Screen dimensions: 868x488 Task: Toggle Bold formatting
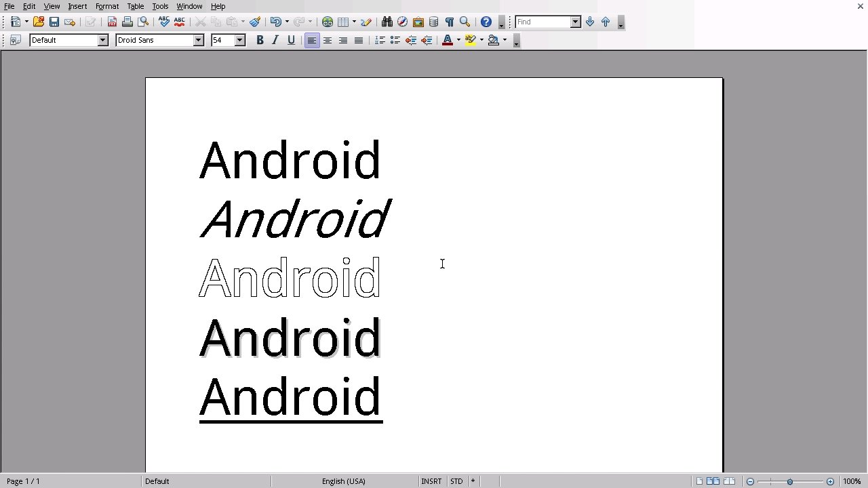click(260, 40)
